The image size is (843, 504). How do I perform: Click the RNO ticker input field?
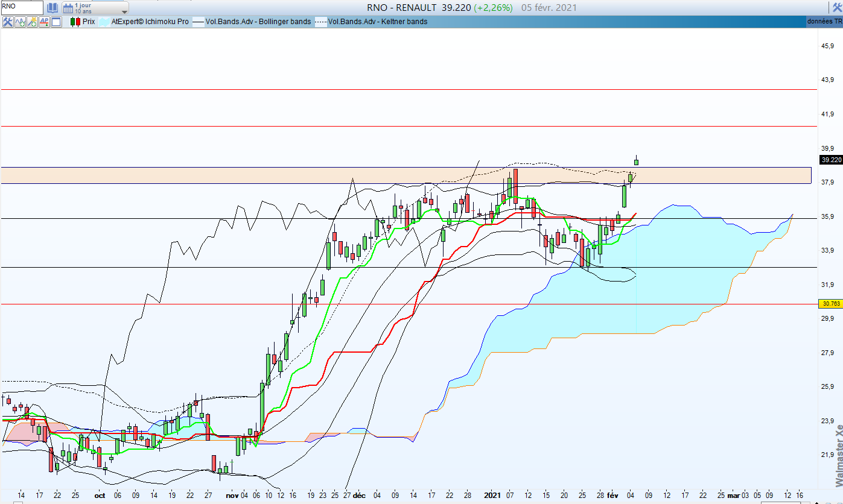[x=22, y=8]
